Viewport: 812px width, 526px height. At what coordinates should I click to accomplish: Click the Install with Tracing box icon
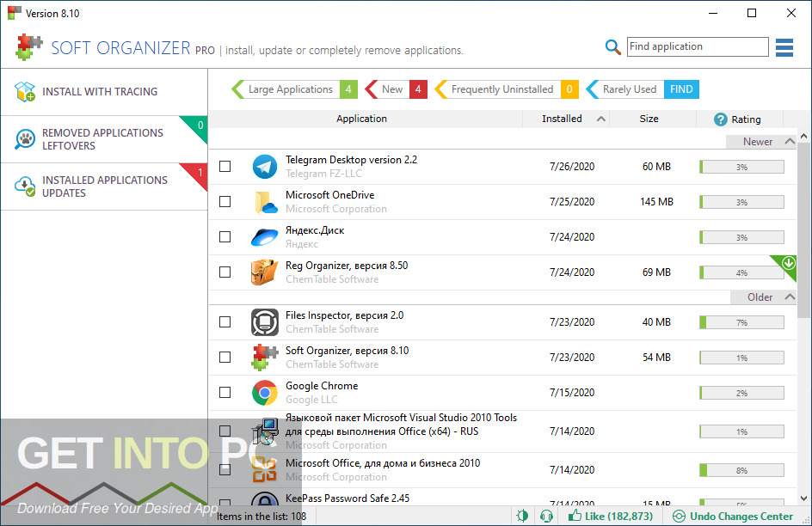(x=25, y=92)
